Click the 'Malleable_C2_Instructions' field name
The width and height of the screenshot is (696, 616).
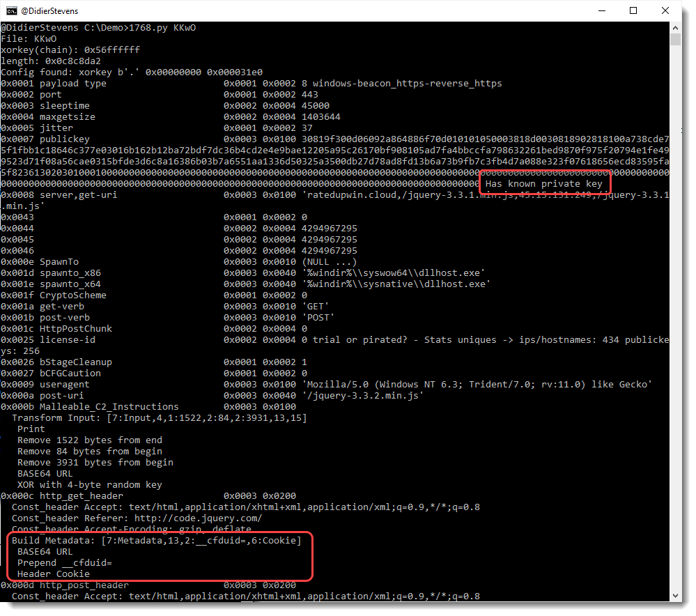point(109,407)
